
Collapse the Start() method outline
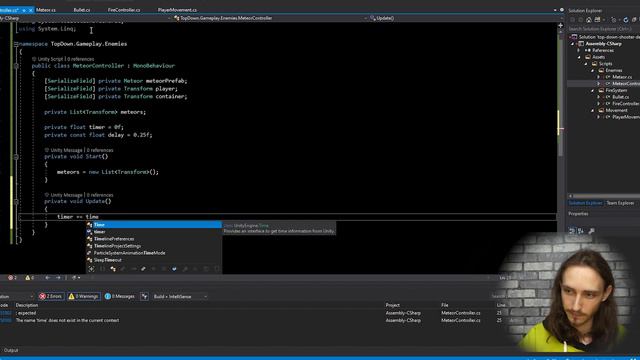16,157
